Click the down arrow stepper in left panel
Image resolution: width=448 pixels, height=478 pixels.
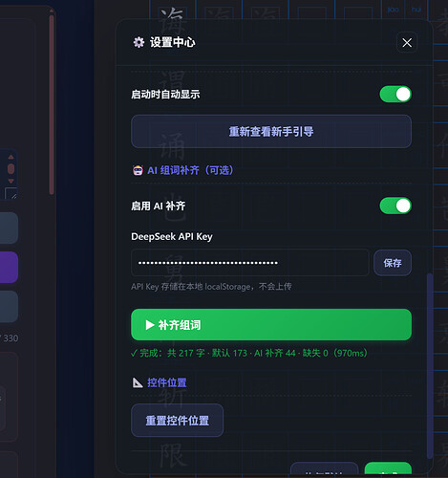11,181
